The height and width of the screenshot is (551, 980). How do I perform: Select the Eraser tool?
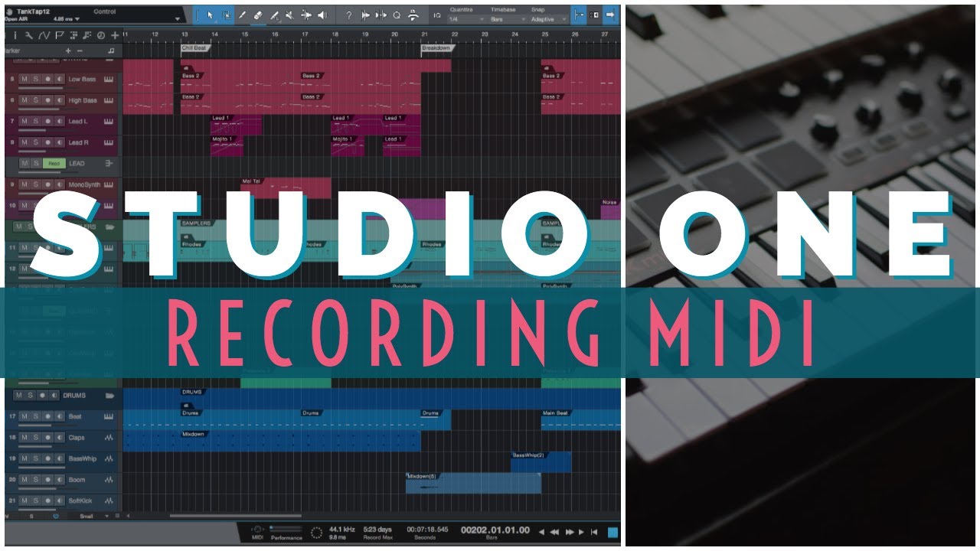(x=258, y=15)
